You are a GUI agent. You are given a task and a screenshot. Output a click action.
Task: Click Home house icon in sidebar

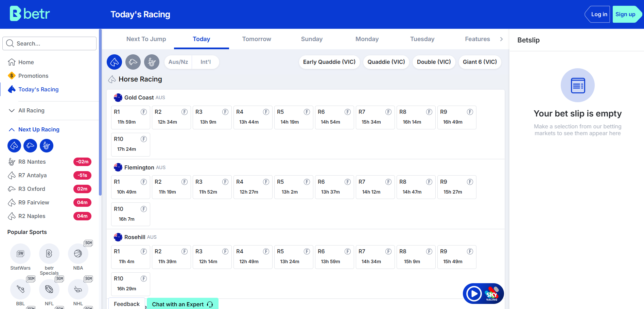12,62
